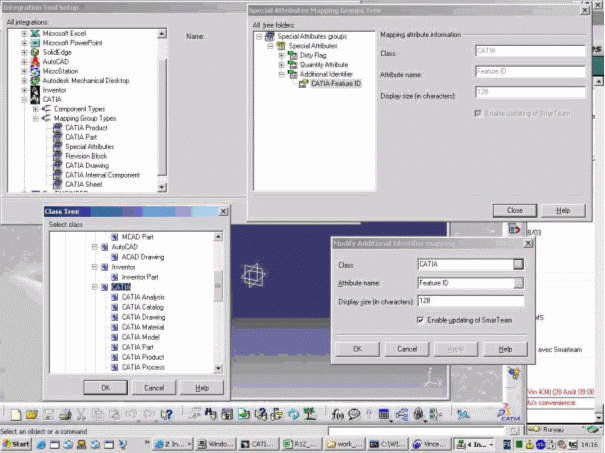Image resolution: width=605 pixels, height=453 pixels.
Task: Expand Component Types under CATIA
Action: click(x=35, y=109)
